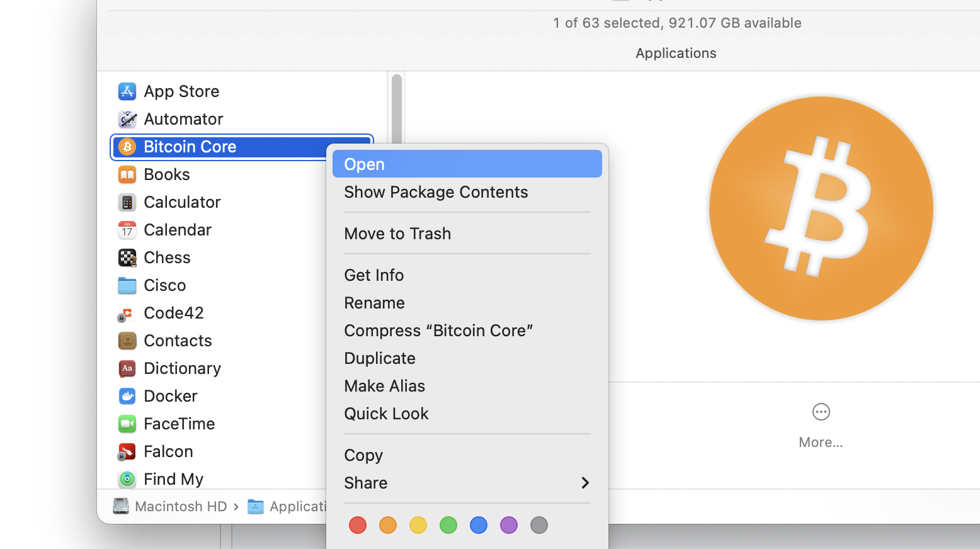
Task: Click the Dictionary app icon
Action: [x=127, y=368]
